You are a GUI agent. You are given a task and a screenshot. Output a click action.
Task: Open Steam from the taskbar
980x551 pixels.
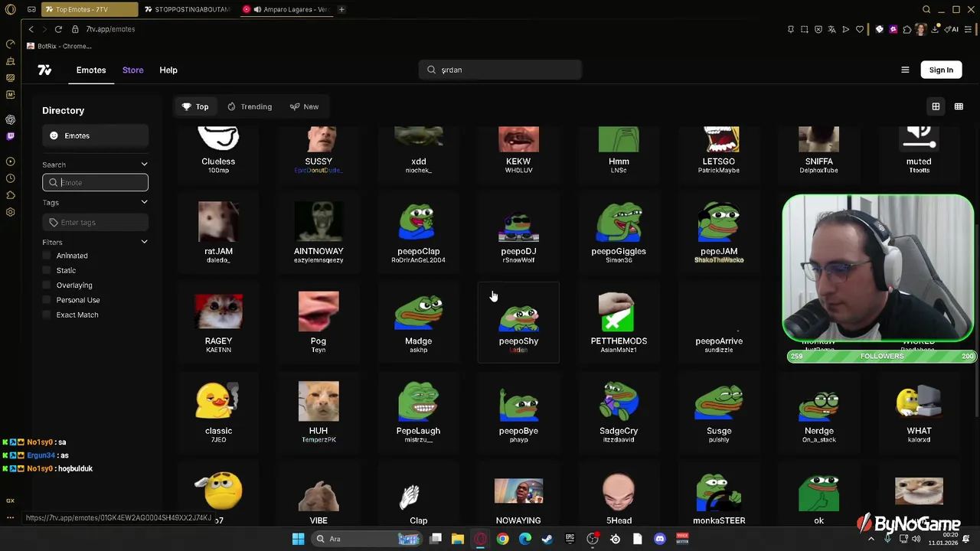[x=547, y=539]
